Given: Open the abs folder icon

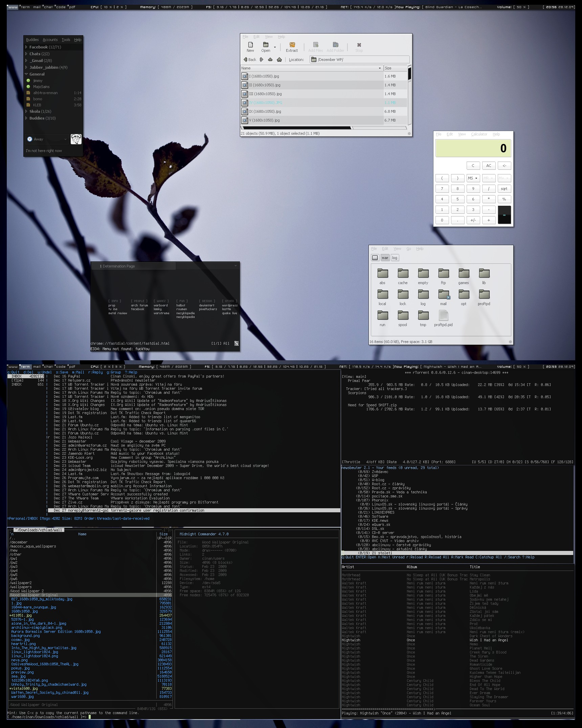Looking at the screenshot, I should (382, 273).
